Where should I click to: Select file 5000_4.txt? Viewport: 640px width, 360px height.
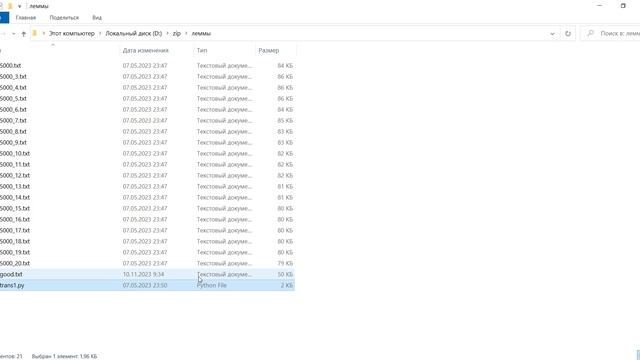(13, 87)
